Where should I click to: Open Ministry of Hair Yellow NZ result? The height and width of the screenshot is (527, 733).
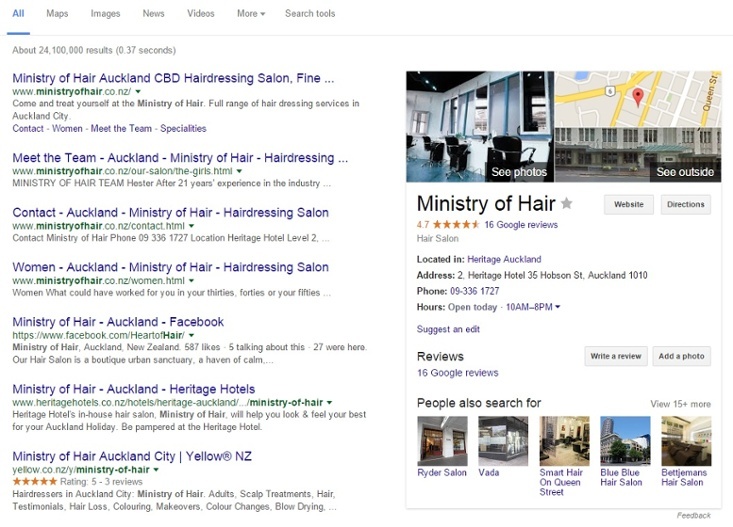tap(132, 456)
